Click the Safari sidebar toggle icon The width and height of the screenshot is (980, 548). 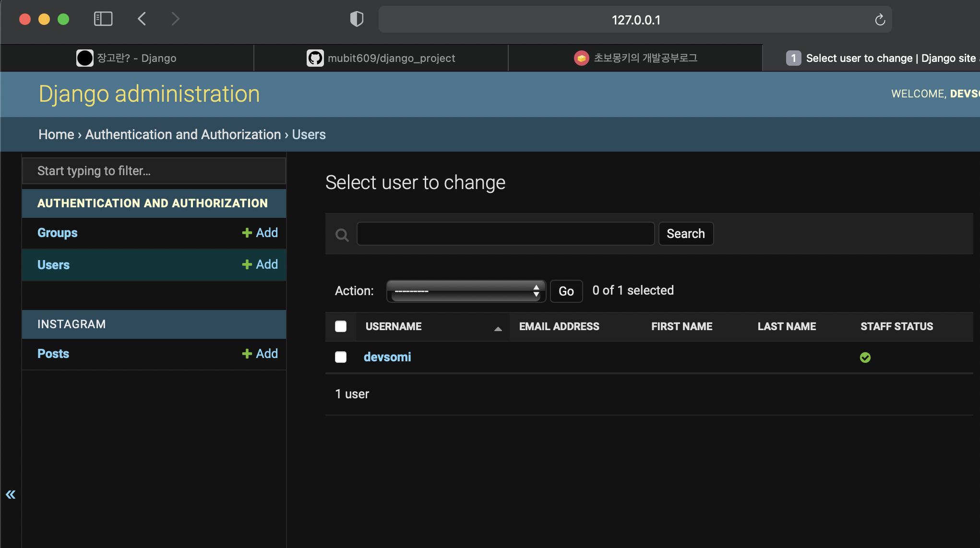103,19
